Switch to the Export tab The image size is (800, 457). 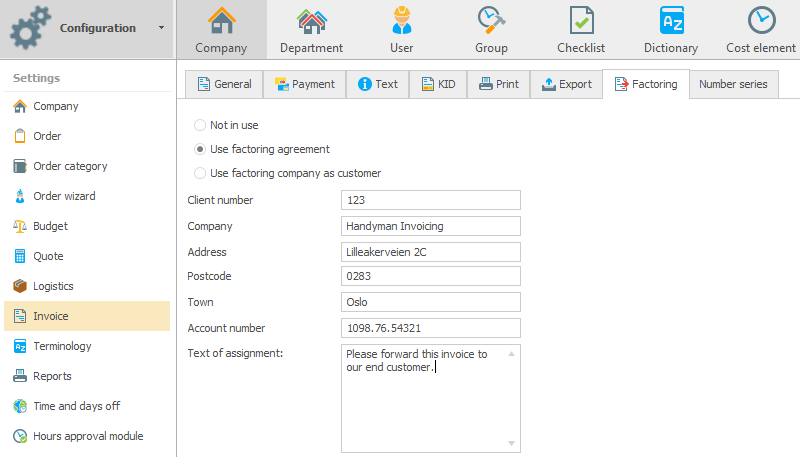(x=566, y=84)
